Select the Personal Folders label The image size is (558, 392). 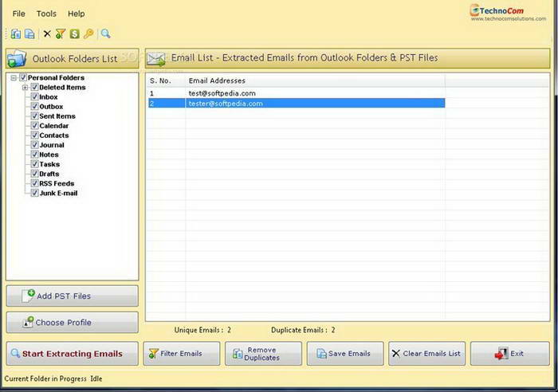pyautogui.click(x=57, y=77)
